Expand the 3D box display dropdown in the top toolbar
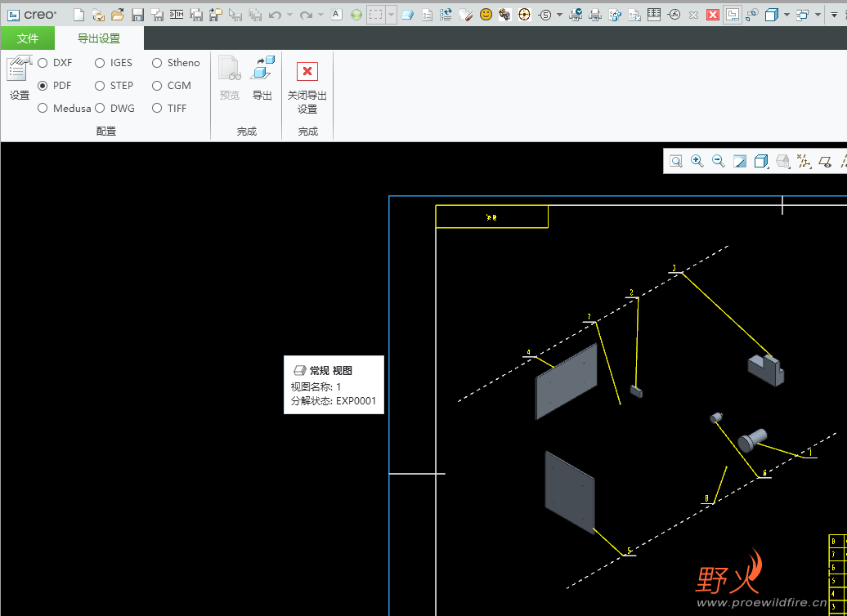 point(786,15)
